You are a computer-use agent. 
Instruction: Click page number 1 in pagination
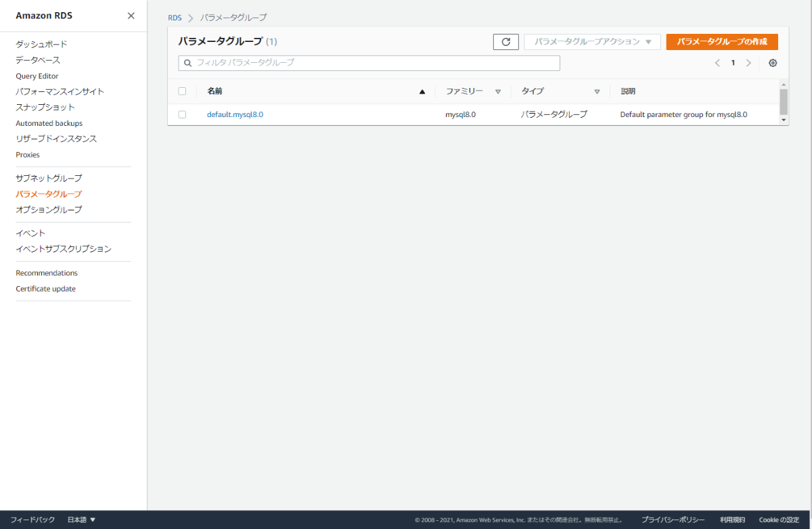tap(733, 63)
